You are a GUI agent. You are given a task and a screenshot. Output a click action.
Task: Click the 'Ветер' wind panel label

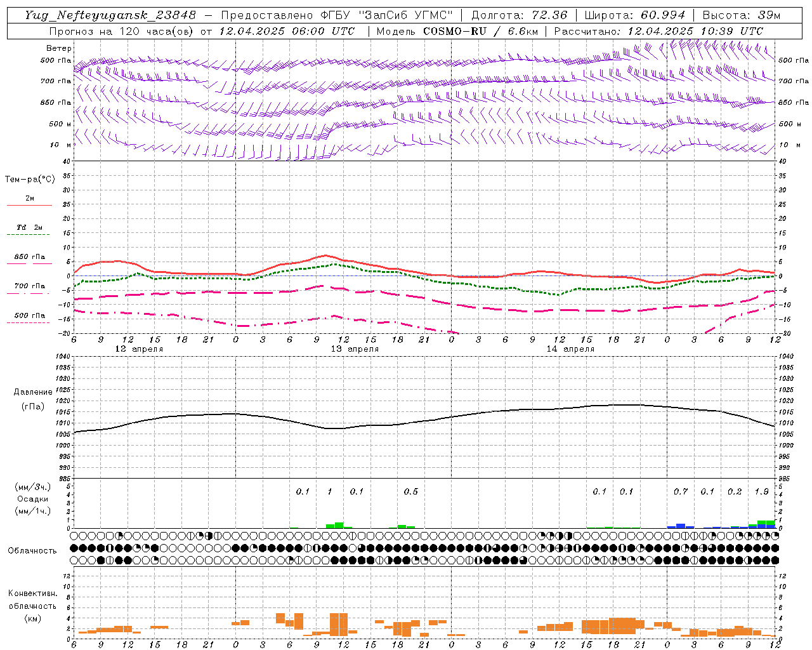click(59, 48)
